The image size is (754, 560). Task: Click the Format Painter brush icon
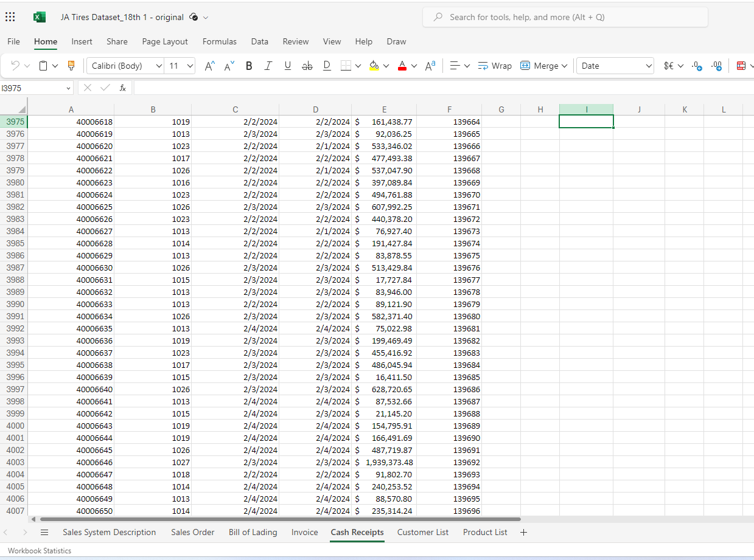71,66
